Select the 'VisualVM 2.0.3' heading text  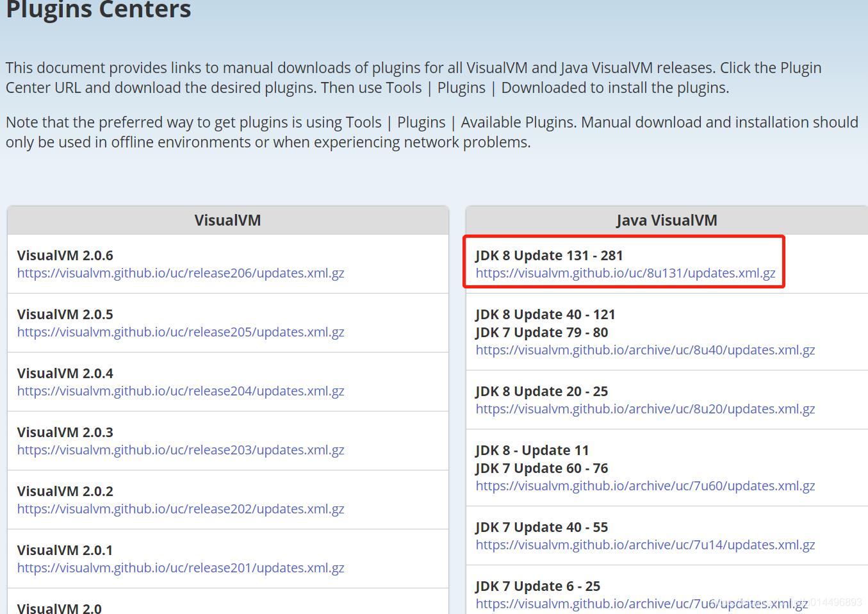coord(65,432)
